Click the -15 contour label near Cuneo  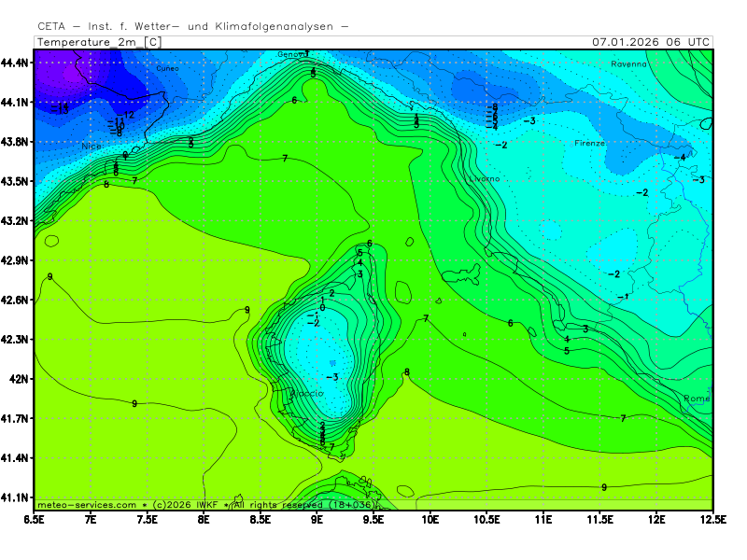tap(60, 109)
